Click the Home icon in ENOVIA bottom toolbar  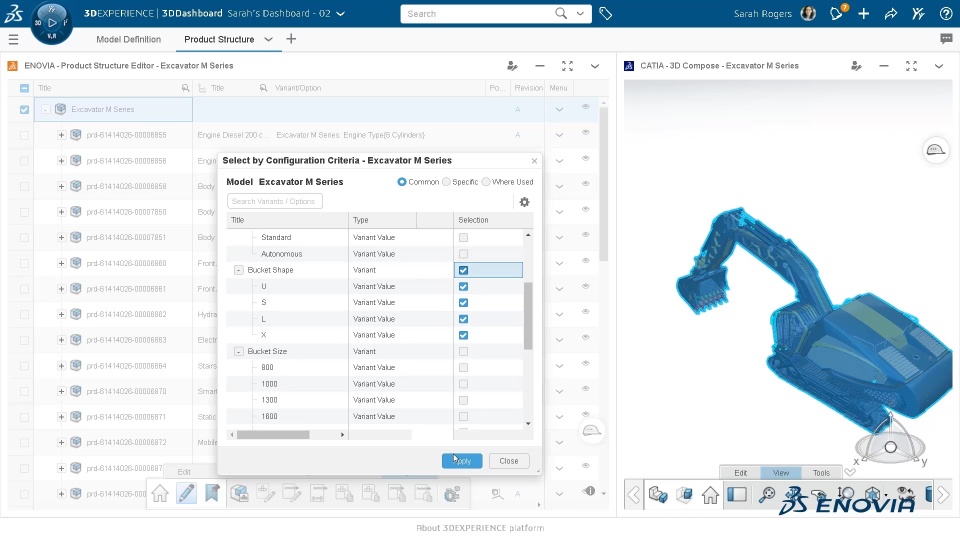(160, 493)
